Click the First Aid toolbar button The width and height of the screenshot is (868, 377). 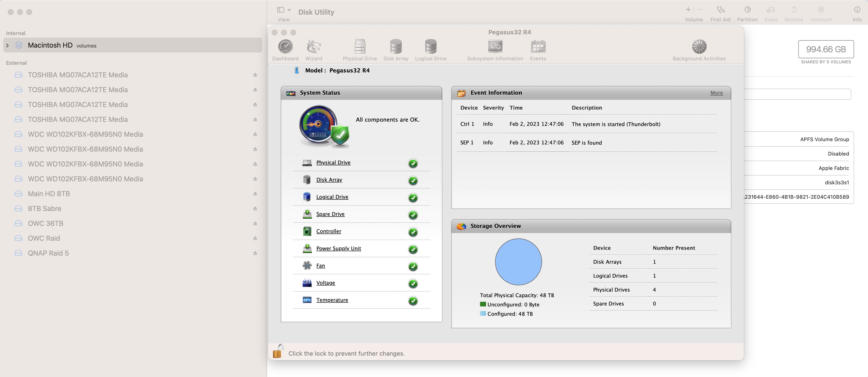tap(720, 13)
